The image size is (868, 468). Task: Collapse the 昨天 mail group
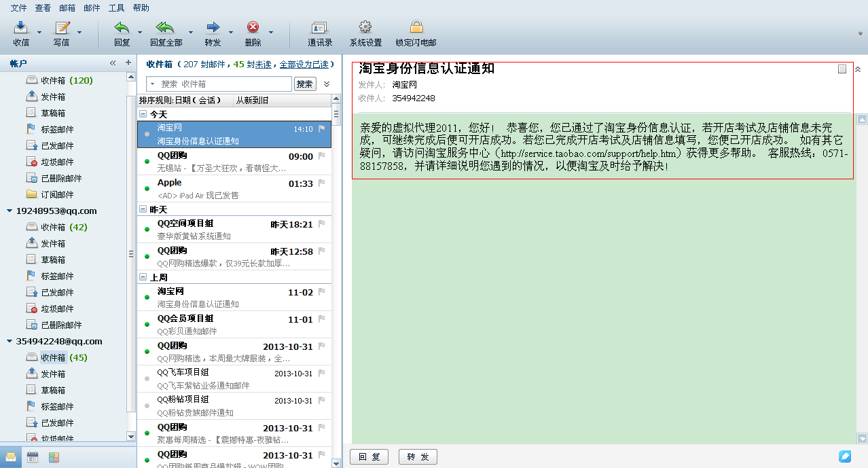pyautogui.click(x=143, y=209)
